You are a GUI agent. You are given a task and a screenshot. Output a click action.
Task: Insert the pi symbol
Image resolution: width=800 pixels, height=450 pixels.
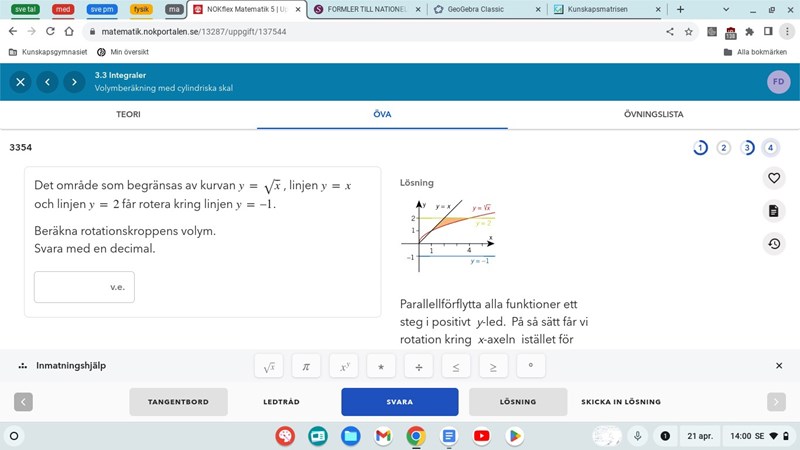[306, 367]
